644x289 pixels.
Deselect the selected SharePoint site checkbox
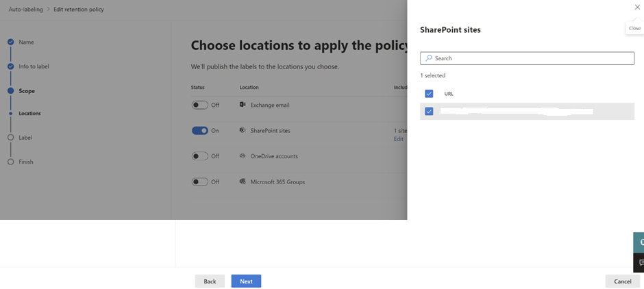coord(429,111)
